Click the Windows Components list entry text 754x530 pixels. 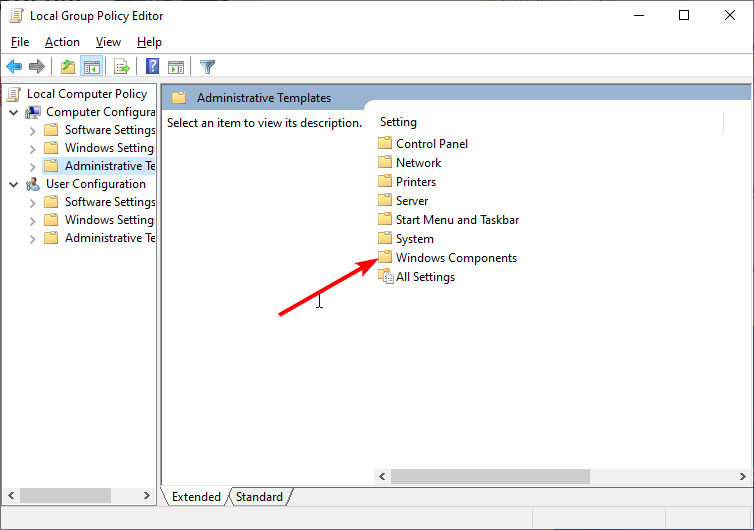(x=456, y=258)
